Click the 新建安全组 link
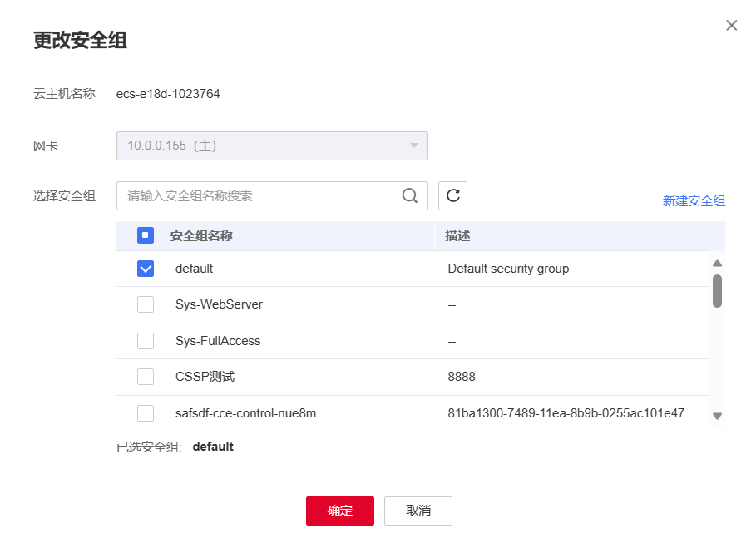Viewport: 756px width, 558px height. (x=694, y=200)
